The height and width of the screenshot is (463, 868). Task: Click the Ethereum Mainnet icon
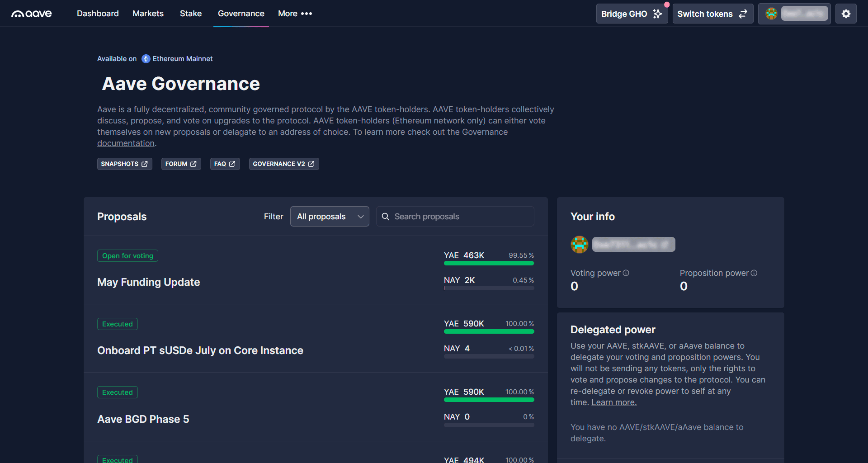(x=146, y=59)
